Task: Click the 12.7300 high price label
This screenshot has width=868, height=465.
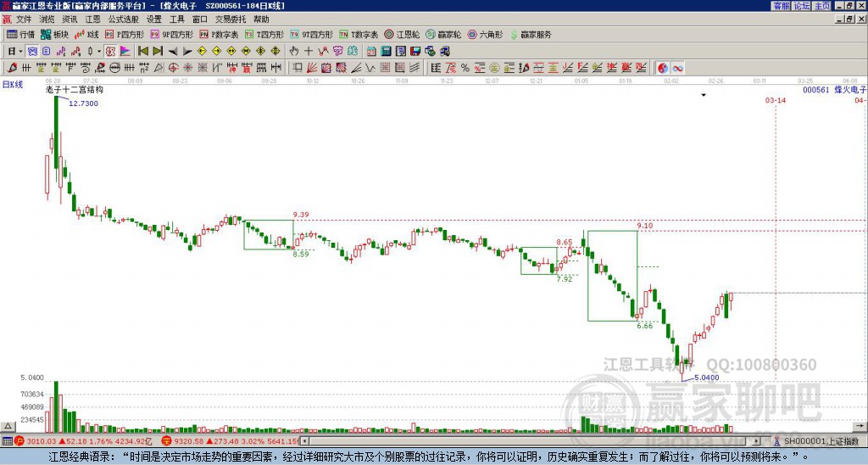Action: (x=84, y=104)
